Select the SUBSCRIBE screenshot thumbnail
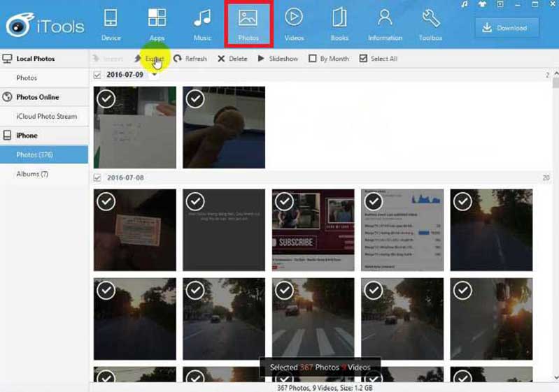The image size is (559, 392). click(313, 230)
